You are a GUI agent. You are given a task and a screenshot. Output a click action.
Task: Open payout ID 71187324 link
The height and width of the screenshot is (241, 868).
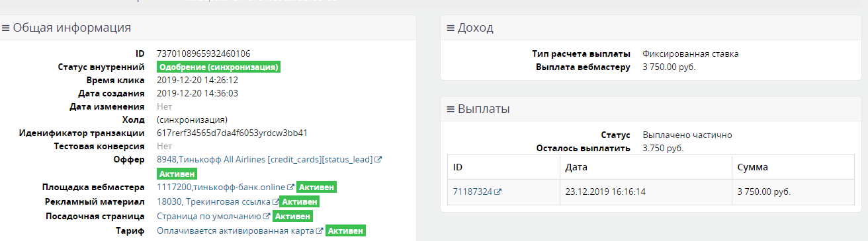(x=472, y=192)
